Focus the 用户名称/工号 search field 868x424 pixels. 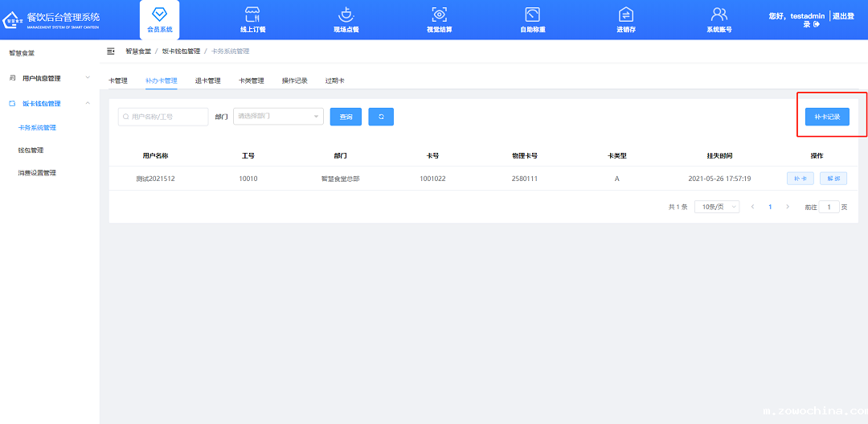(164, 117)
